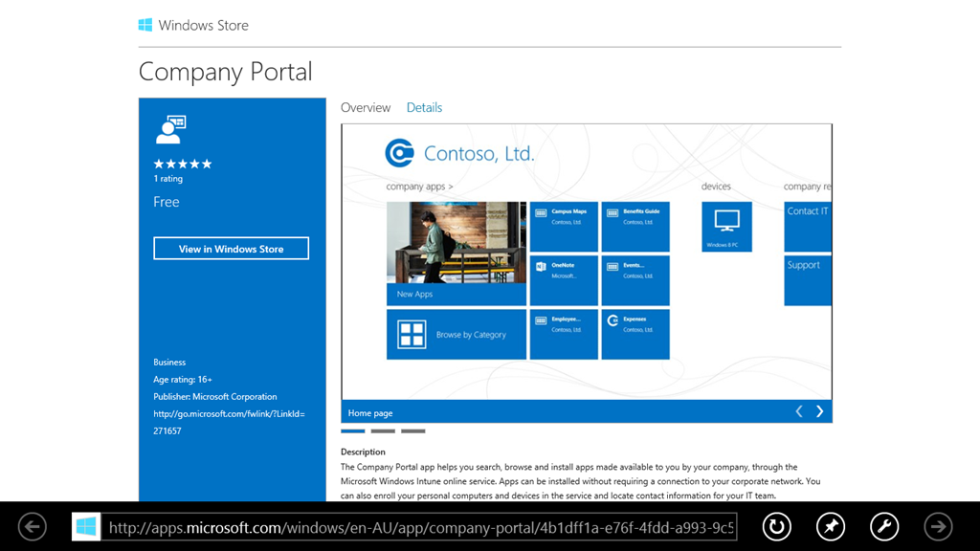Click the five-star rating display
Screen dimensions: 980x551
click(183, 164)
